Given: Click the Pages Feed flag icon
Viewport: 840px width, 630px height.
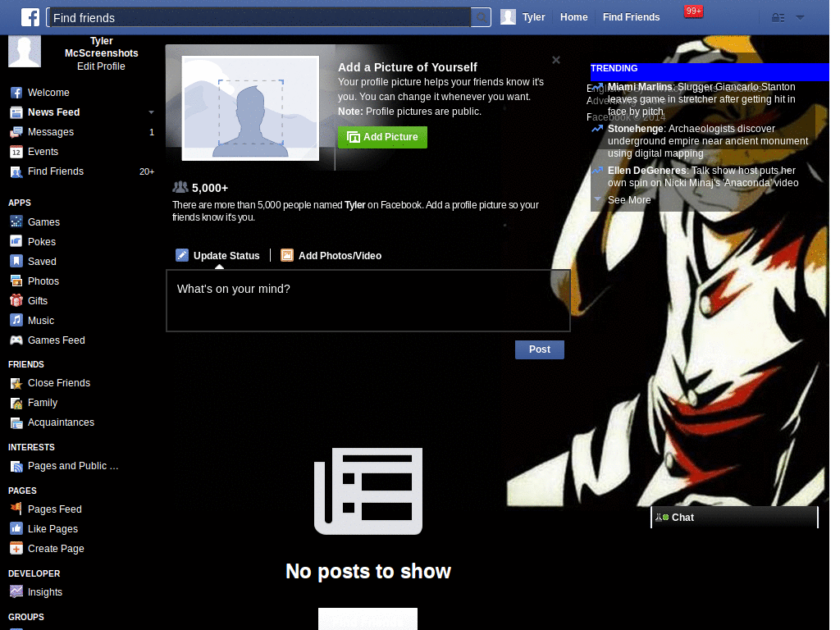Looking at the screenshot, I should pyautogui.click(x=16, y=509).
